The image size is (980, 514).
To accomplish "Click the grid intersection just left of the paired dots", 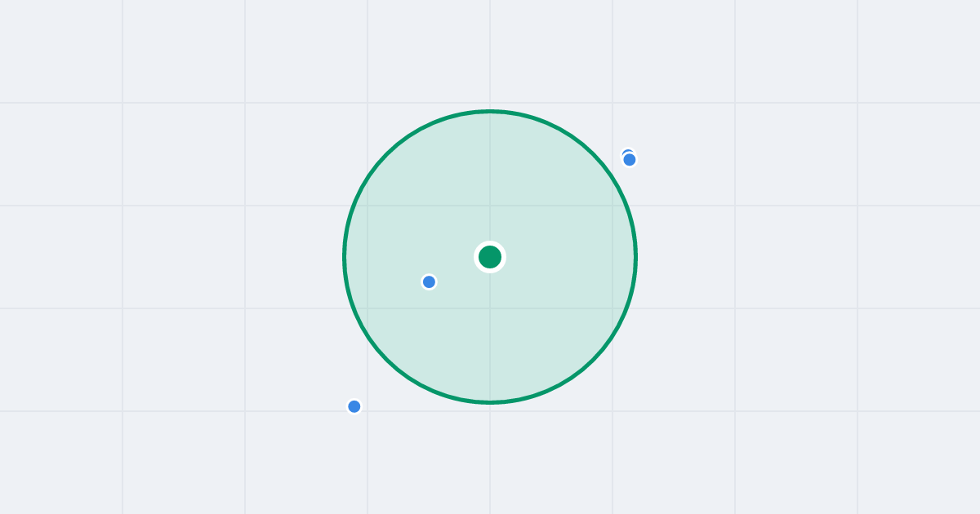I will 612,206.
